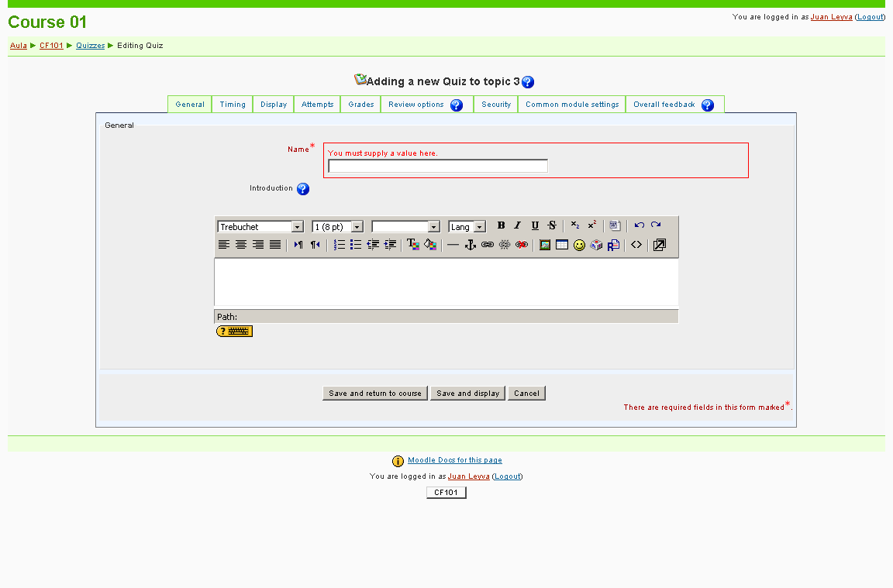
Task: Open the Security tab
Action: point(496,105)
